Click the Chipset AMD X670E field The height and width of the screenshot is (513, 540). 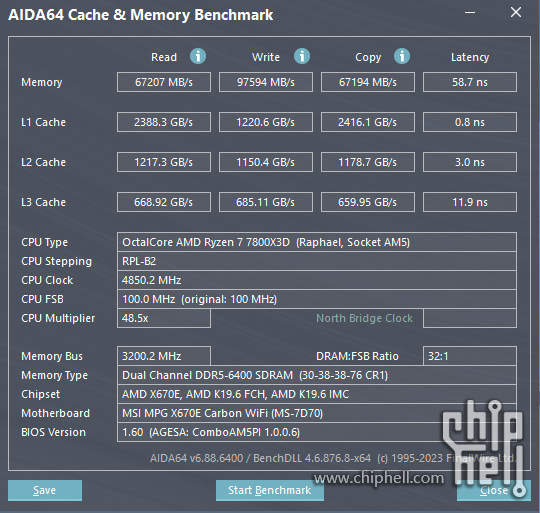point(317,394)
